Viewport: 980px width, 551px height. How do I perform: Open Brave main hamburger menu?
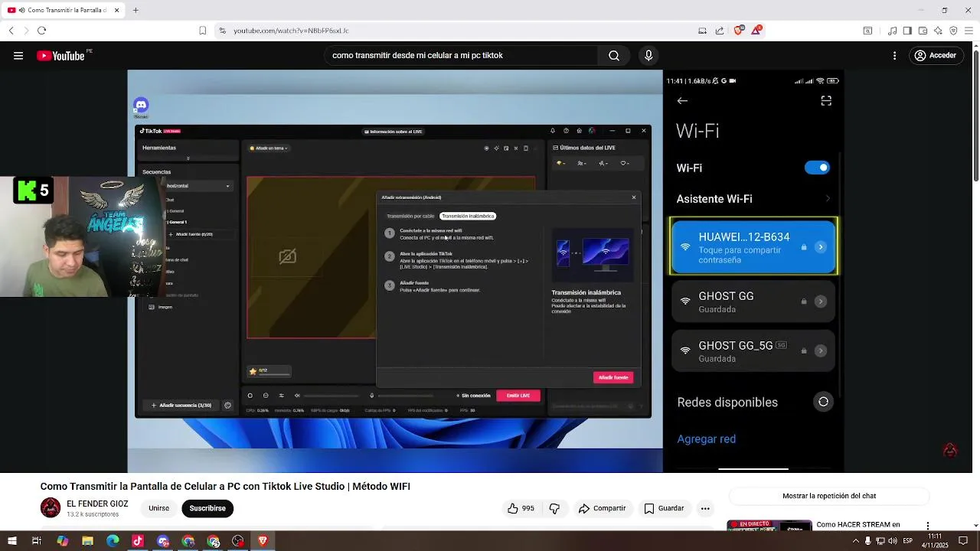pos(969,31)
